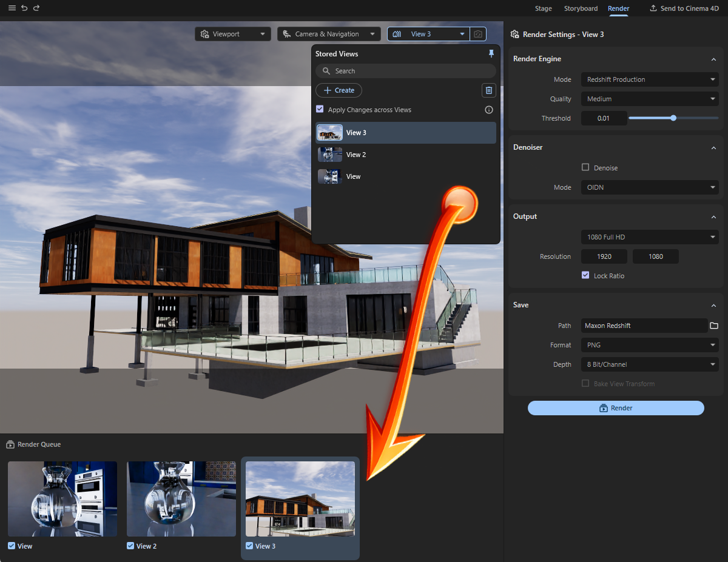
Task: Toggle Apply Changes across Views checkbox
Action: 320,109
